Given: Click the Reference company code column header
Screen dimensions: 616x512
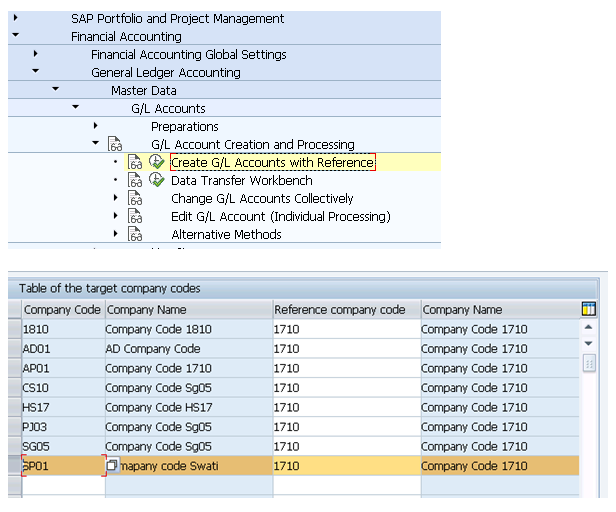Looking at the screenshot, I should (347, 310).
